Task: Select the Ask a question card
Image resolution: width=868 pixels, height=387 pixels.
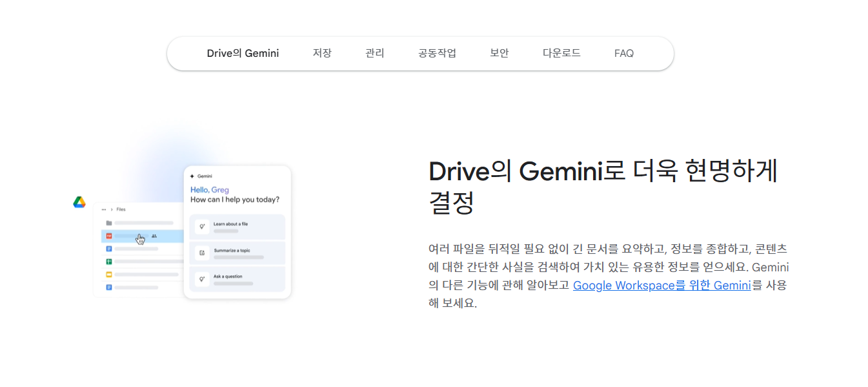Action: [237, 279]
